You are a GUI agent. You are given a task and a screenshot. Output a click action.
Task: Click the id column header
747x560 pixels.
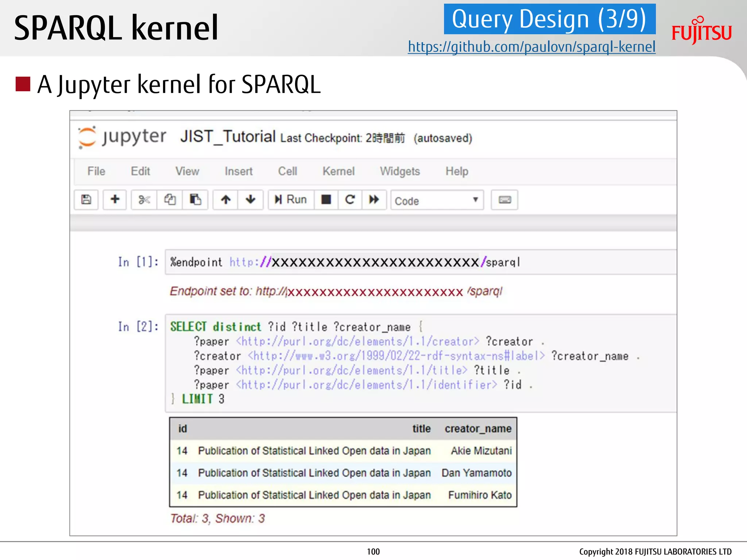(x=182, y=428)
